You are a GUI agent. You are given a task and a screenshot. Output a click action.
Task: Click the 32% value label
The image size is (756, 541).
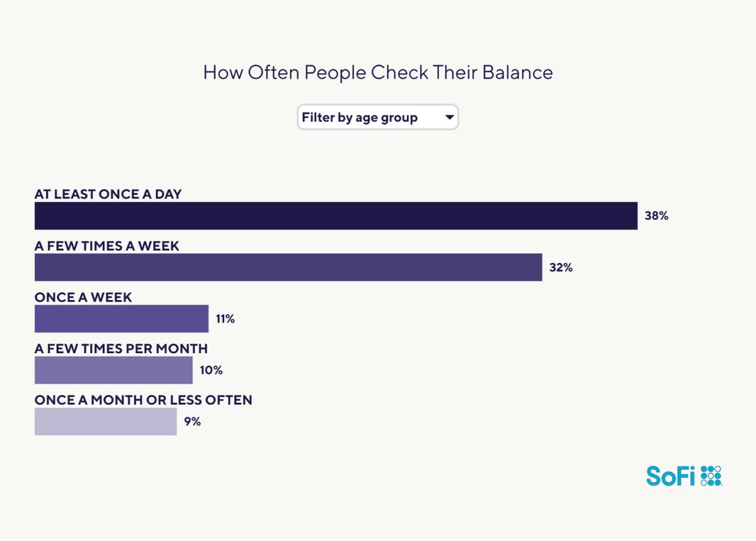pos(561,267)
